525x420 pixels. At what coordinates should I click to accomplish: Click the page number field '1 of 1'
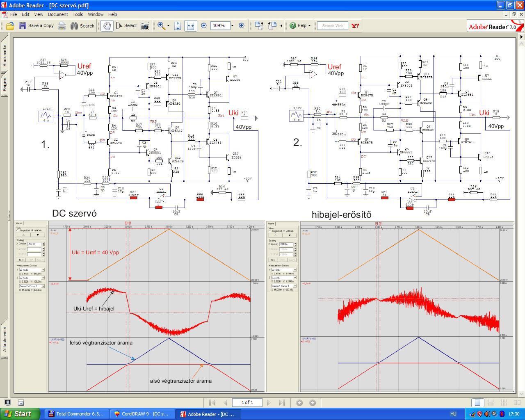click(247, 403)
